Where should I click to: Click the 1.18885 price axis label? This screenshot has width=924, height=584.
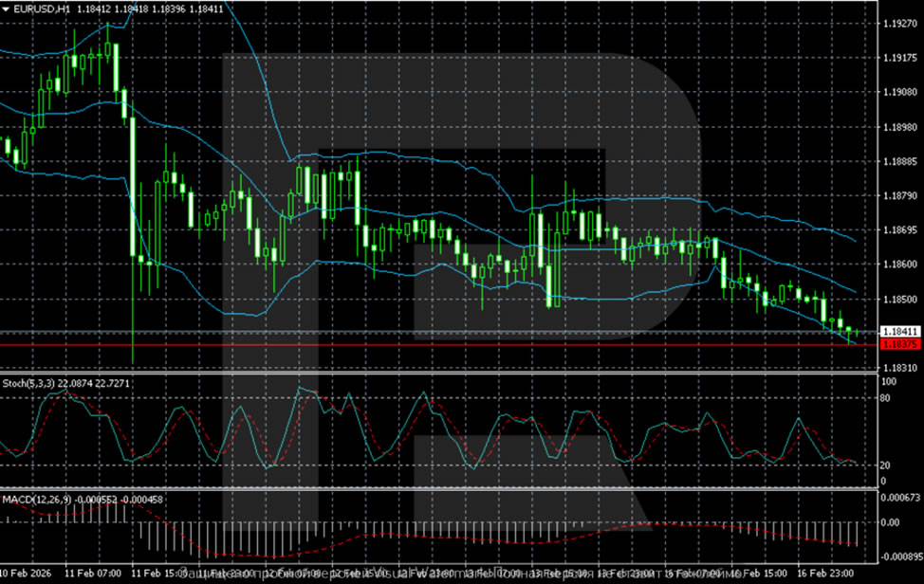pos(896,161)
